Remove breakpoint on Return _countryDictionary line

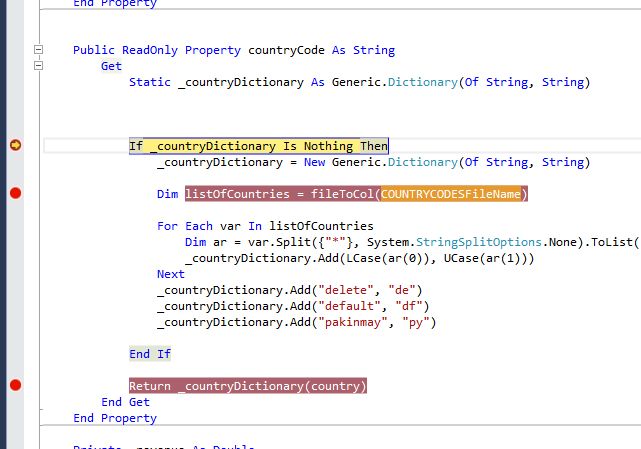[16, 385]
